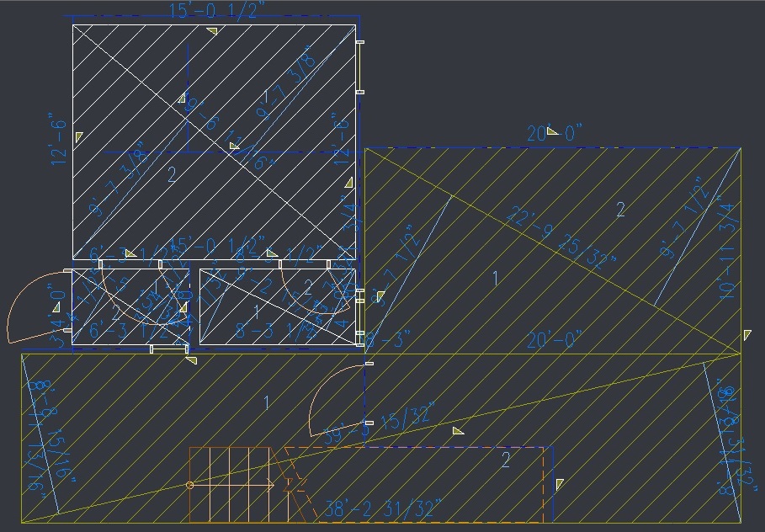
Task: Click the triangle marker on the white room's left edge
Action: coord(79,137)
